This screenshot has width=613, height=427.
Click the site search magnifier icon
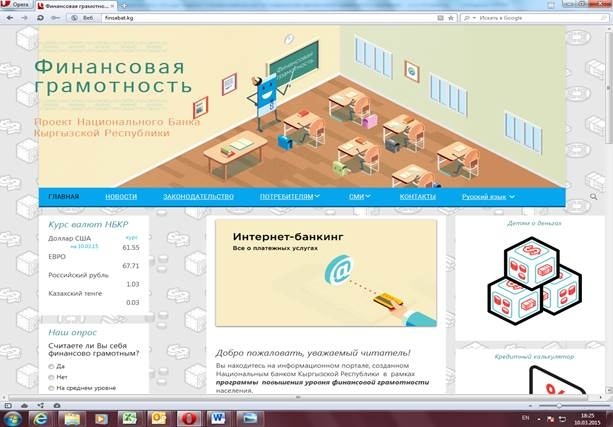pyautogui.click(x=593, y=197)
